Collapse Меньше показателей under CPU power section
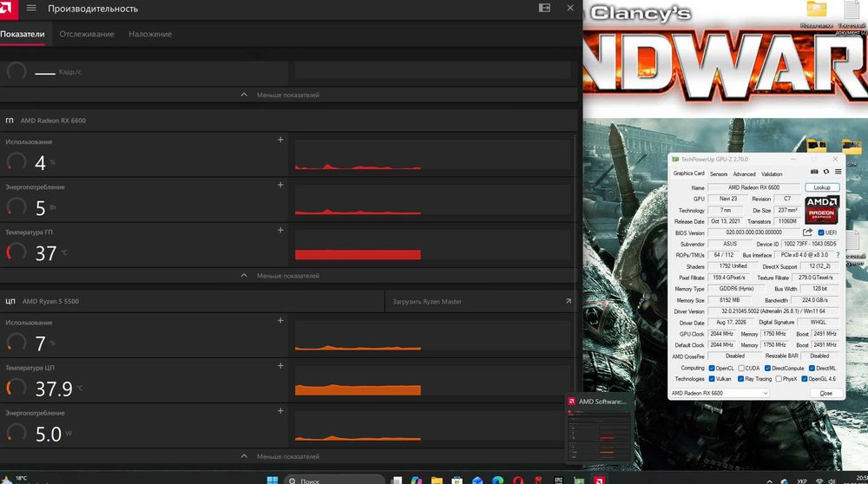 (280, 456)
